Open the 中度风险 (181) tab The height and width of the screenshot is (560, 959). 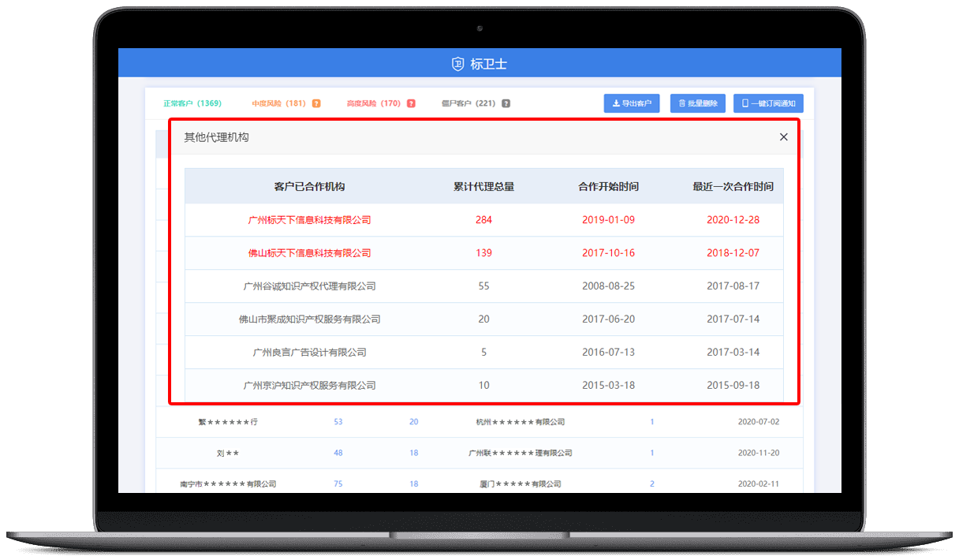point(278,103)
